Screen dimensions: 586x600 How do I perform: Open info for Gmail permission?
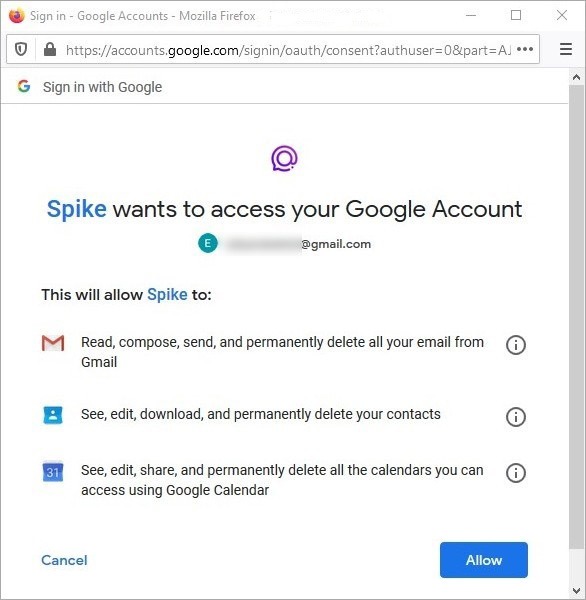[516, 345]
